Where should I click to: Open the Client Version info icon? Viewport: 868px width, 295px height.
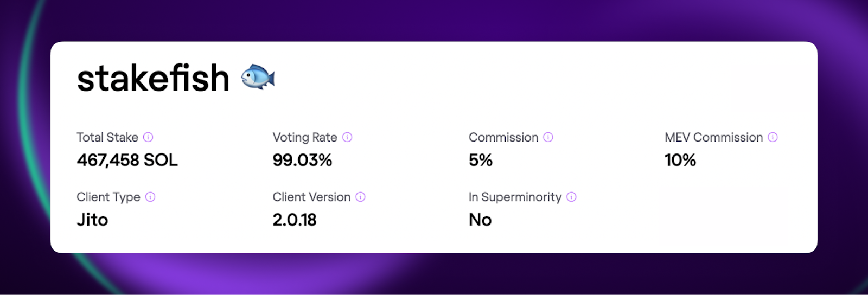coord(360,197)
